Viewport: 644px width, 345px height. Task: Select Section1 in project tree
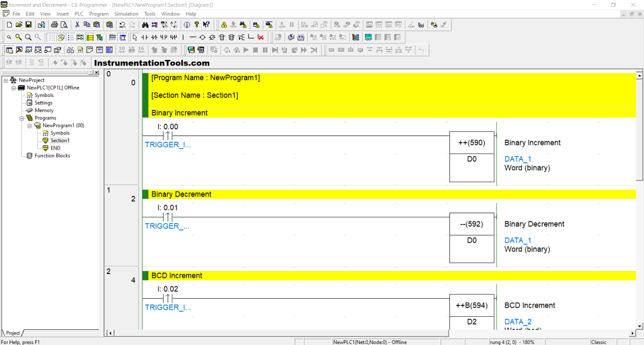click(60, 141)
